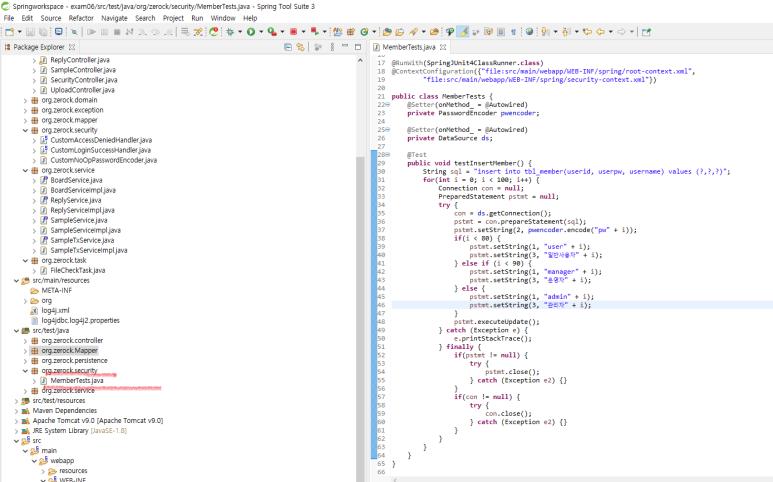
Task: Expand the JRE System Library node
Action: [16, 431]
